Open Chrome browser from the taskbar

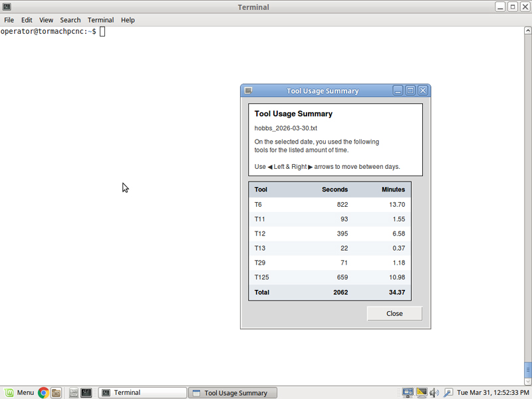click(x=43, y=392)
